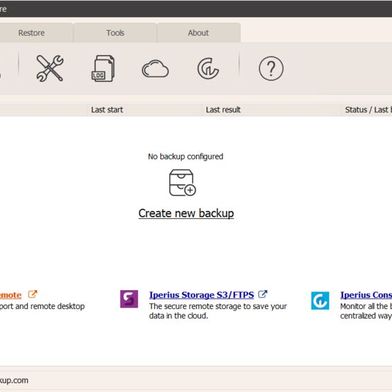Open the reports documents icon
Image resolution: width=392 pixels, height=392 pixels.
click(103, 69)
